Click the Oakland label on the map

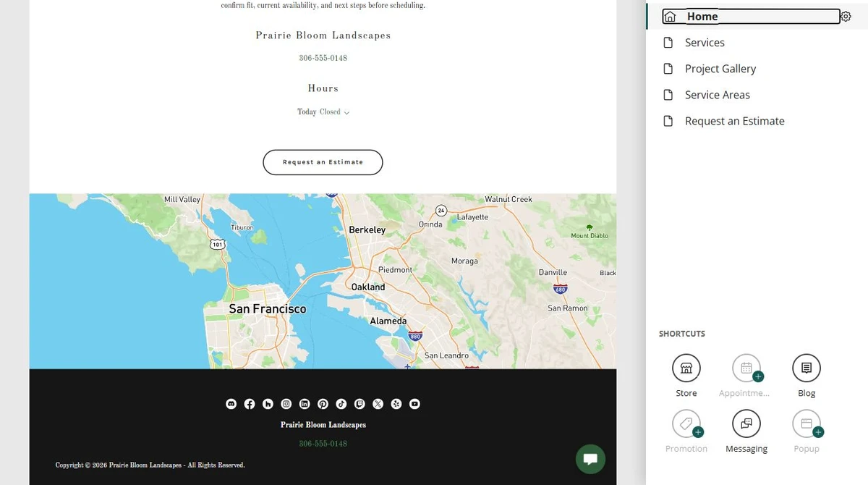coord(368,287)
